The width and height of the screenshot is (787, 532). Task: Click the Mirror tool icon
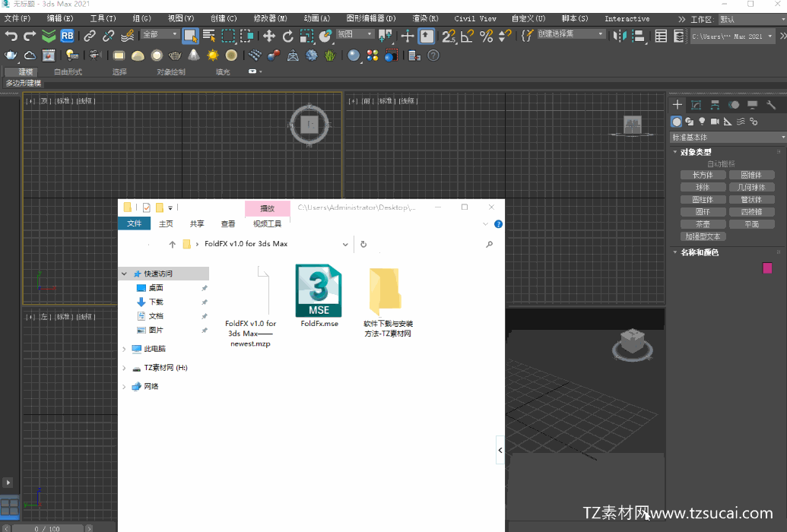coord(620,36)
